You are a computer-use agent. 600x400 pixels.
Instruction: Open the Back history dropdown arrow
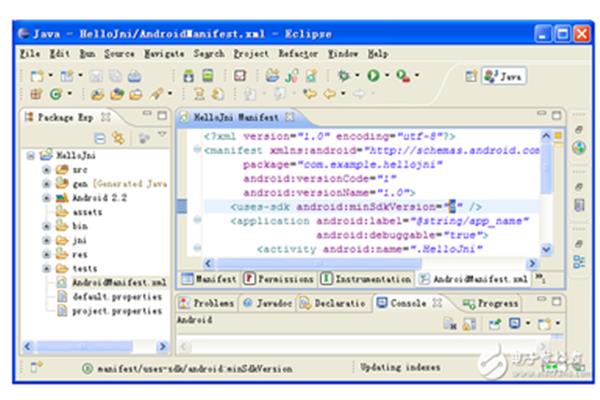(x=343, y=93)
